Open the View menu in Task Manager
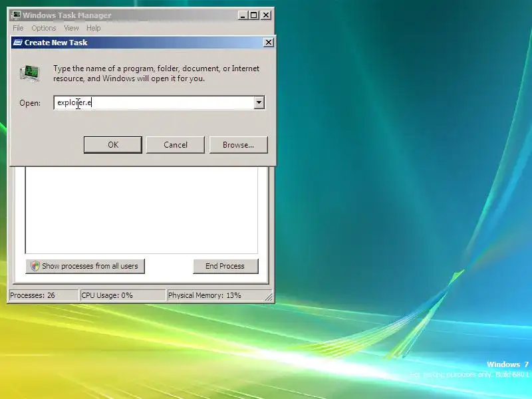 [x=71, y=28]
